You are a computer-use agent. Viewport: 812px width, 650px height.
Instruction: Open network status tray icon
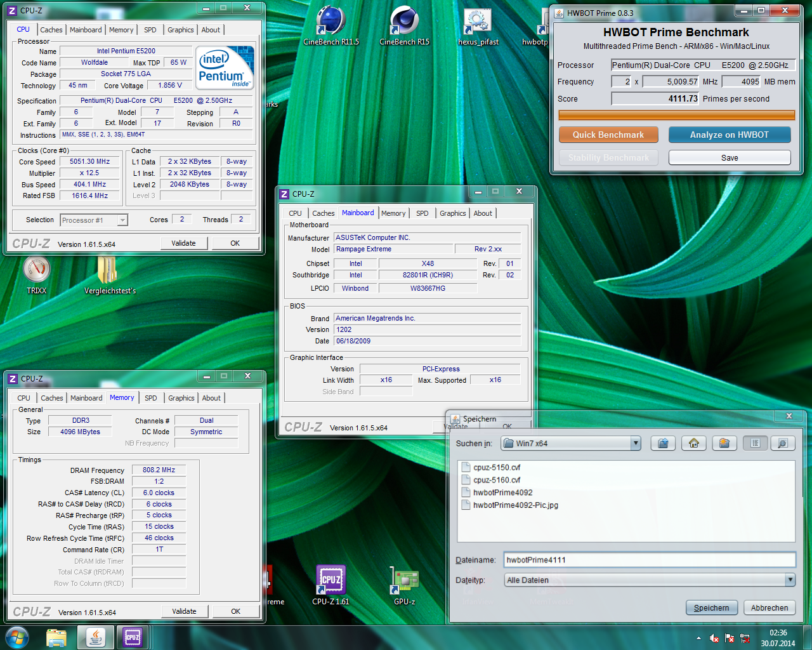point(745,638)
